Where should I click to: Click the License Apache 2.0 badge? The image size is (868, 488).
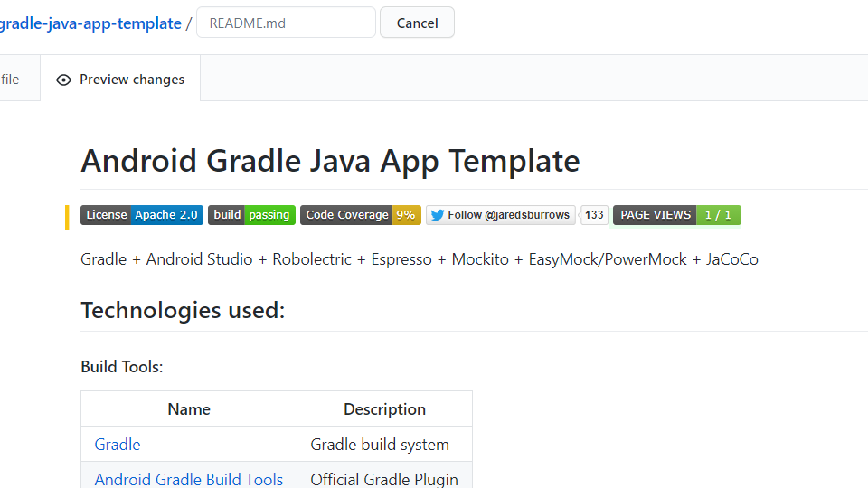pos(142,215)
